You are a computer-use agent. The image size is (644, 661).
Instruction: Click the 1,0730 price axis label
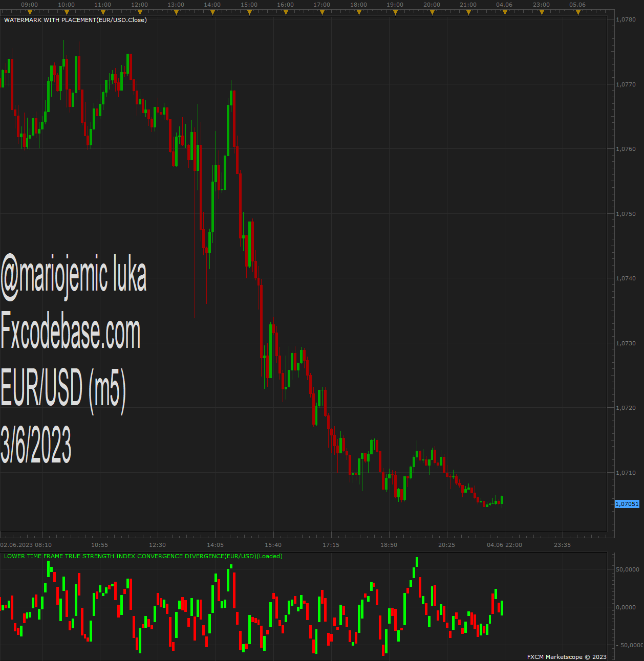[626, 343]
